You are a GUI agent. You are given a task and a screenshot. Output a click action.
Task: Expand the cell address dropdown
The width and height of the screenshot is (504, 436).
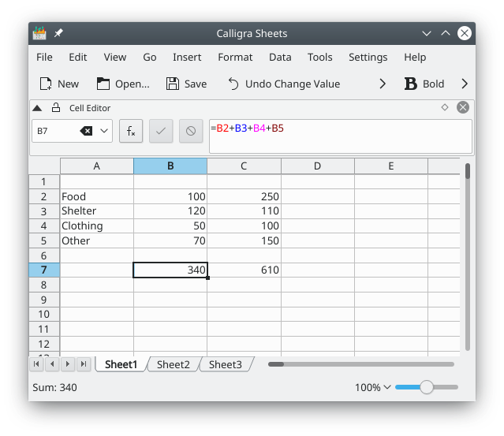click(104, 132)
